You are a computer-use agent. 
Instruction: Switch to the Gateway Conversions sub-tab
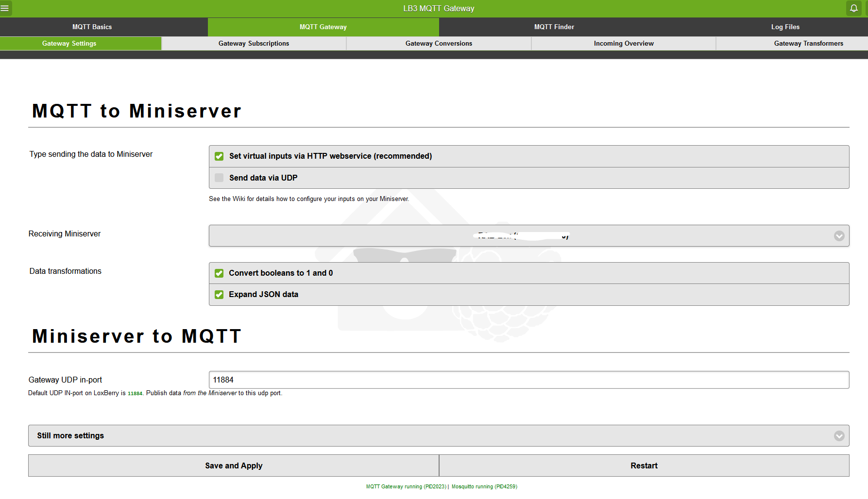439,44
